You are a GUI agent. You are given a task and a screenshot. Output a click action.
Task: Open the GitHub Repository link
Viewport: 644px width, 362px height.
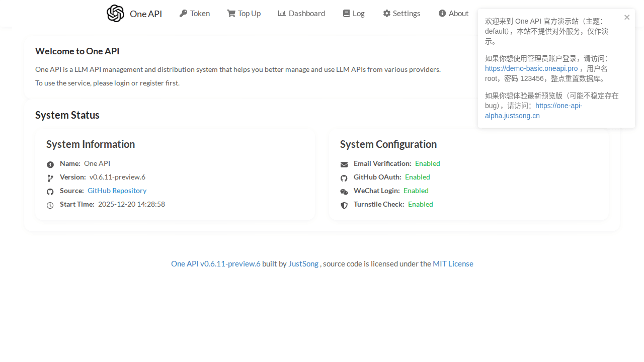[x=117, y=191]
